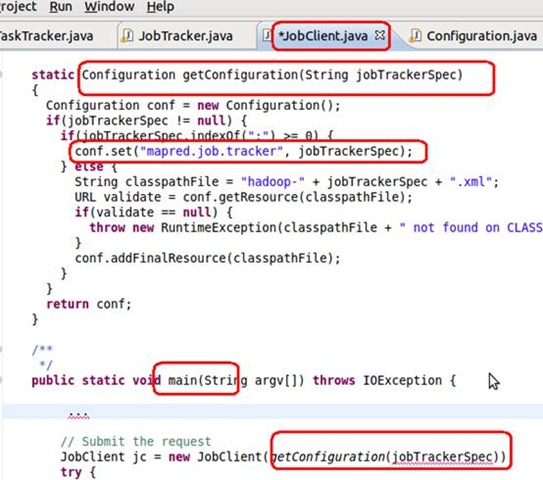Collapse the getConfiguration method fold marker
The height and width of the screenshot is (480, 543).
pos(1,74)
